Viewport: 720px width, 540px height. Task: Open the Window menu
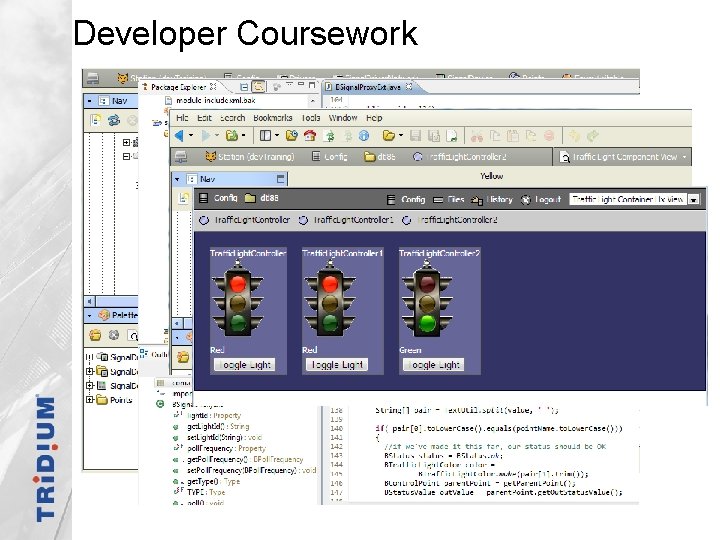(x=343, y=118)
